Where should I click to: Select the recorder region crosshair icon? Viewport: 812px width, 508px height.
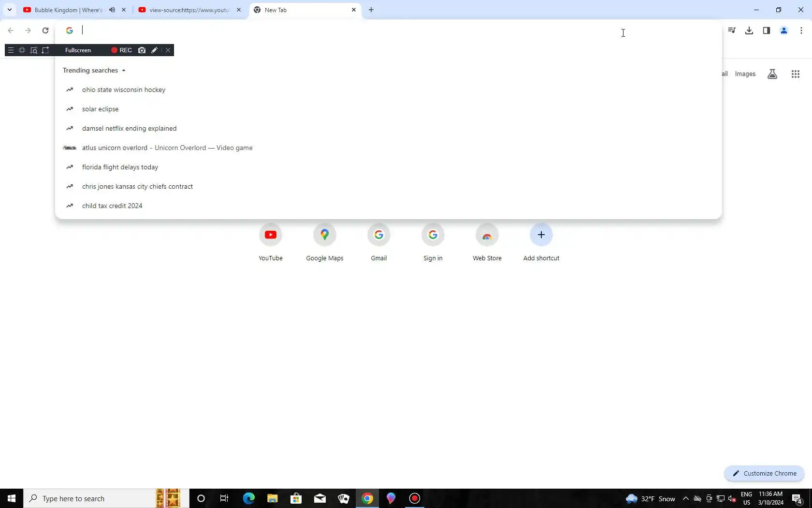(22, 50)
